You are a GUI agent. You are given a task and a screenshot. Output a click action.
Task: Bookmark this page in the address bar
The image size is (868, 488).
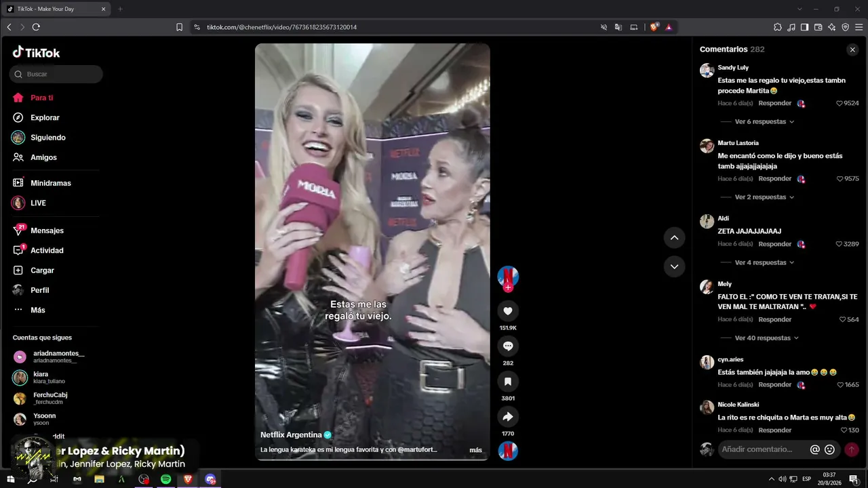click(x=179, y=27)
